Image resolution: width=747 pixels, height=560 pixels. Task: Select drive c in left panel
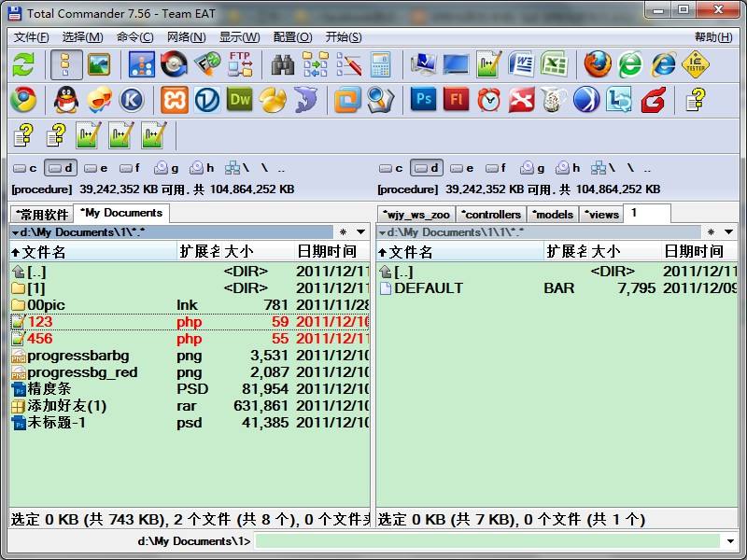coord(25,168)
